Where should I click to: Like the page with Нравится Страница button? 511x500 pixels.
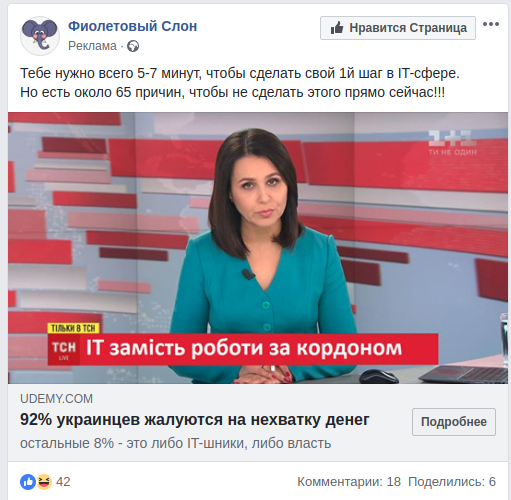(x=398, y=28)
